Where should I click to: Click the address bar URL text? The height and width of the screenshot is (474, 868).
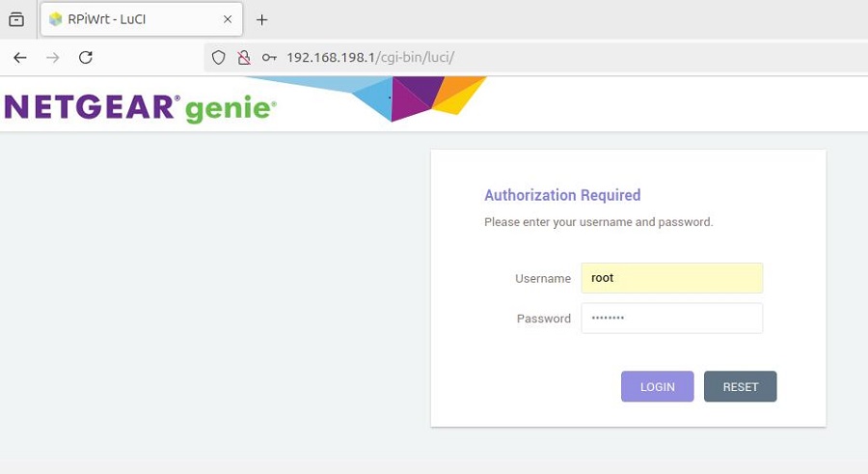coord(370,58)
